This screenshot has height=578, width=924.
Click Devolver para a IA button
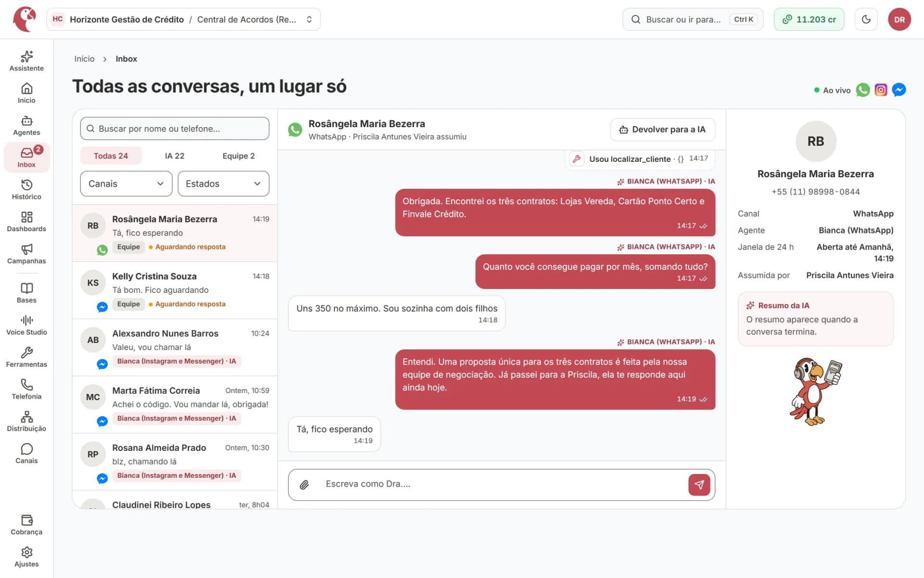(x=663, y=130)
